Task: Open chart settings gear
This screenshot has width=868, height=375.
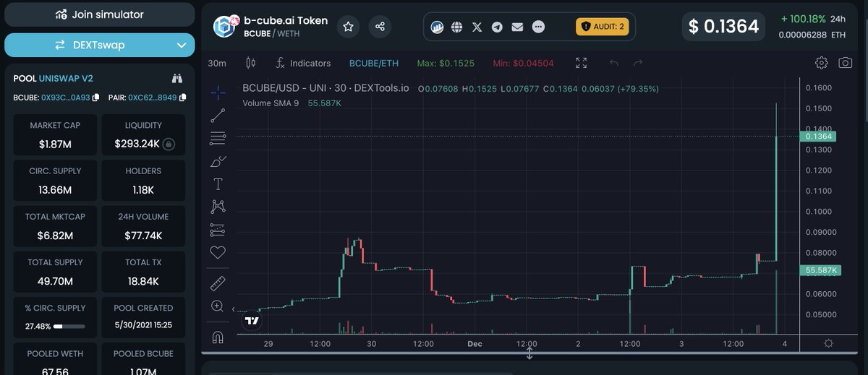Action: (821, 63)
